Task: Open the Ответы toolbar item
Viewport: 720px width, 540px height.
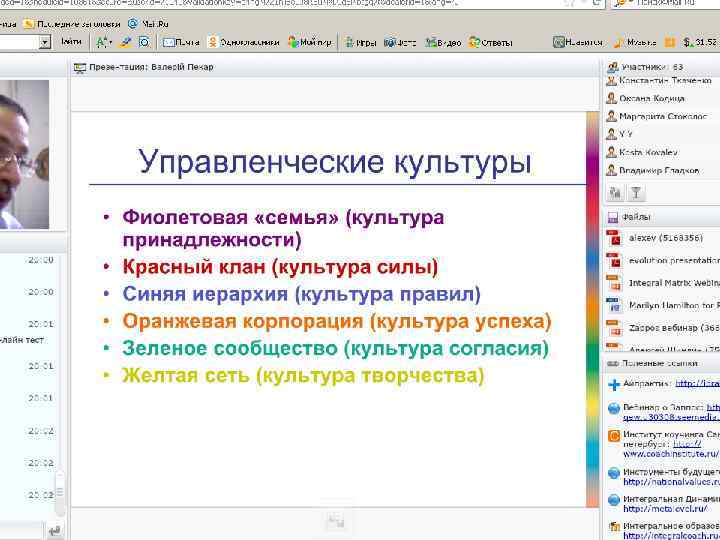Action: [490, 43]
